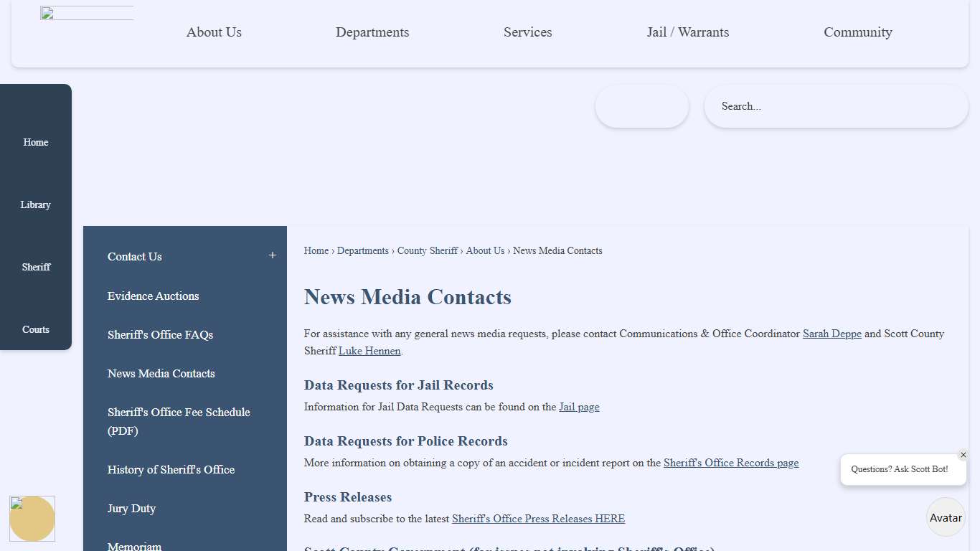
Task: Select About Us in the top navigation
Action: pos(214,32)
